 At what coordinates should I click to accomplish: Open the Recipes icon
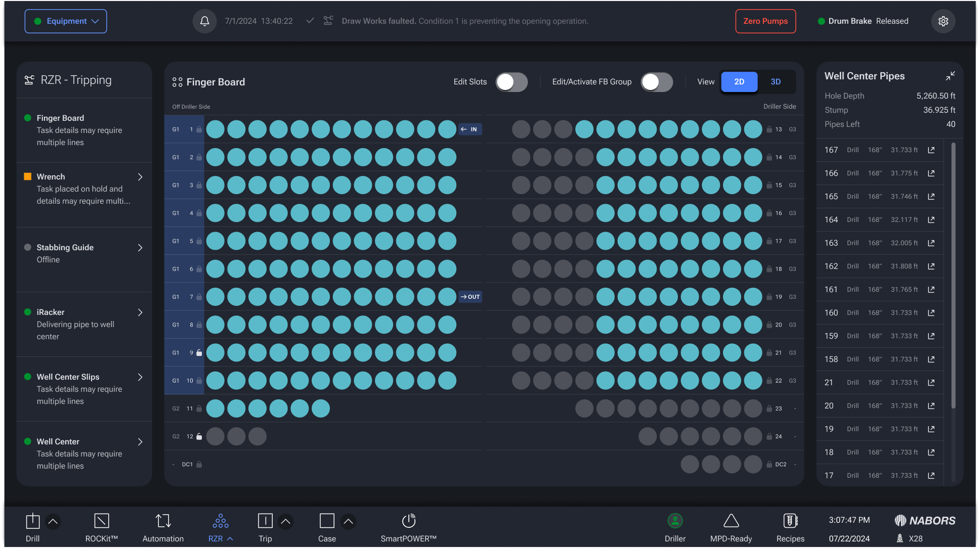tap(790, 521)
